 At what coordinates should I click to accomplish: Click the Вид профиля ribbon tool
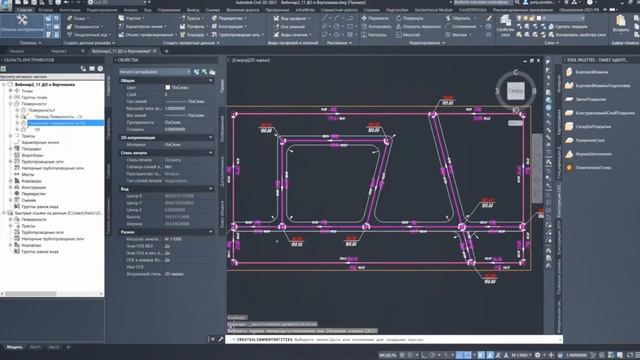pos(291,18)
